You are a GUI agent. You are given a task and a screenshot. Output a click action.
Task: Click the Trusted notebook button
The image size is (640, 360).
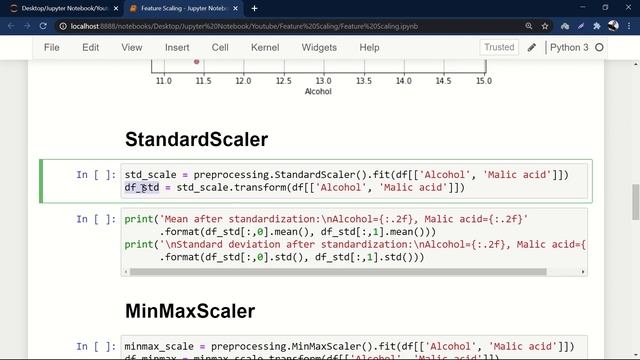tap(499, 47)
